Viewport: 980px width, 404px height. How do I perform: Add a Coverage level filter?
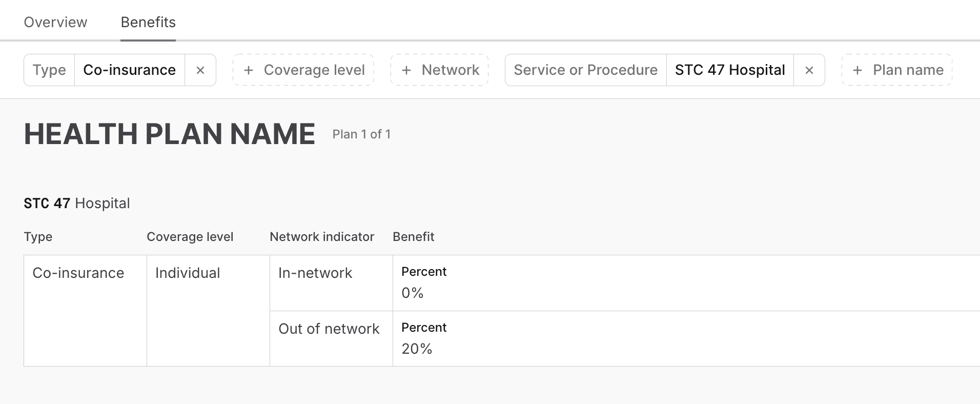pos(314,70)
